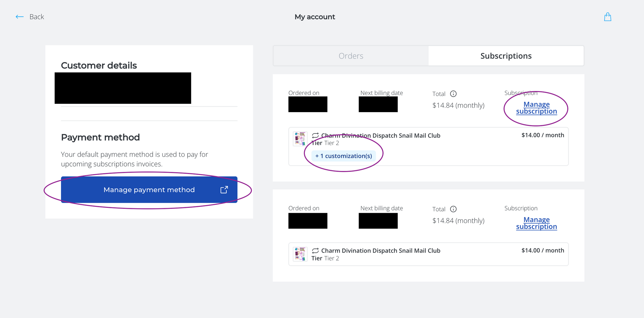Click external link icon on payment button
The width and height of the screenshot is (644, 318).
(x=224, y=190)
